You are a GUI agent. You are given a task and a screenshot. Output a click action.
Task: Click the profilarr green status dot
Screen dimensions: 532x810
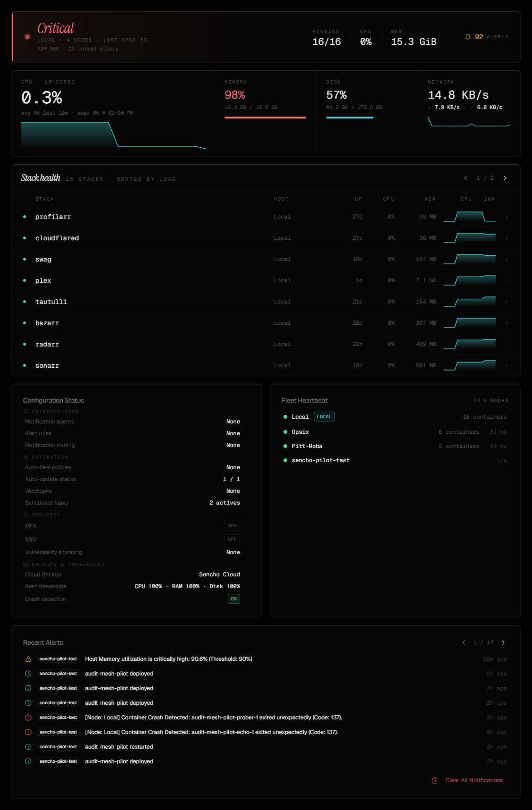click(25, 217)
